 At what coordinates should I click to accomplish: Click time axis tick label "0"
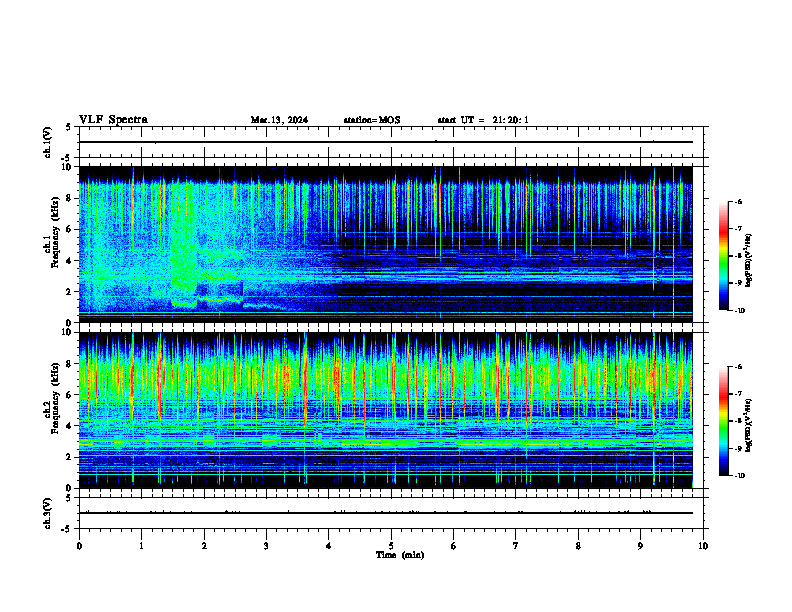tap(79, 546)
